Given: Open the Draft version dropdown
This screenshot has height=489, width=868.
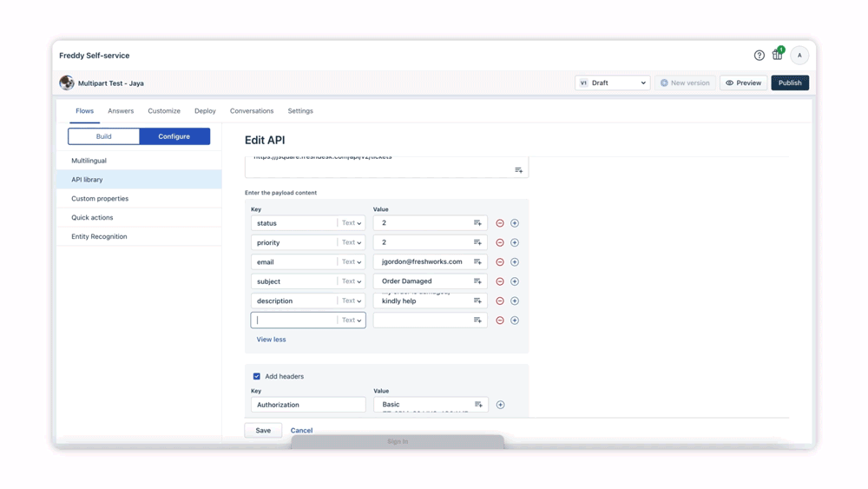Looking at the screenshot, I should click(x=612, y=83).
